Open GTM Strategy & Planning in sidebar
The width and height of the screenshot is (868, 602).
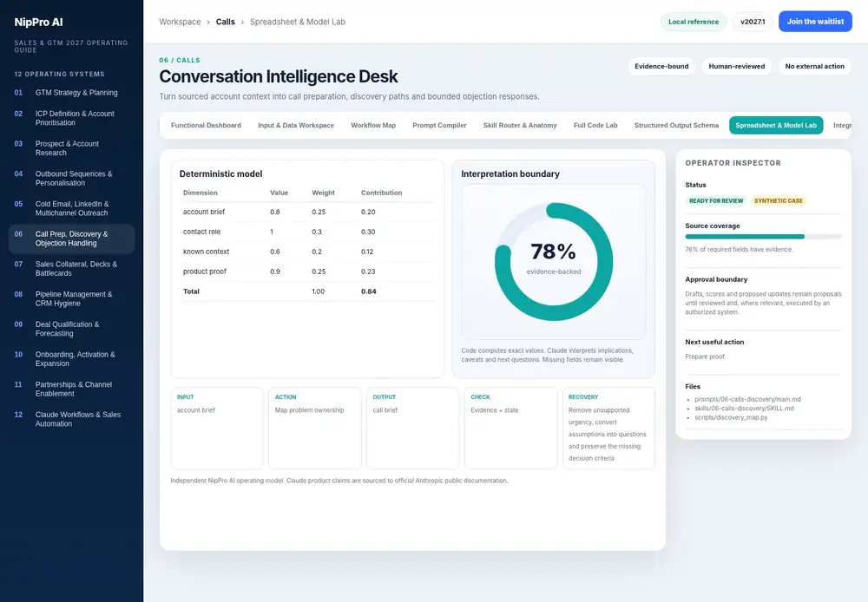pyautogui.click(x=71, y=93)
